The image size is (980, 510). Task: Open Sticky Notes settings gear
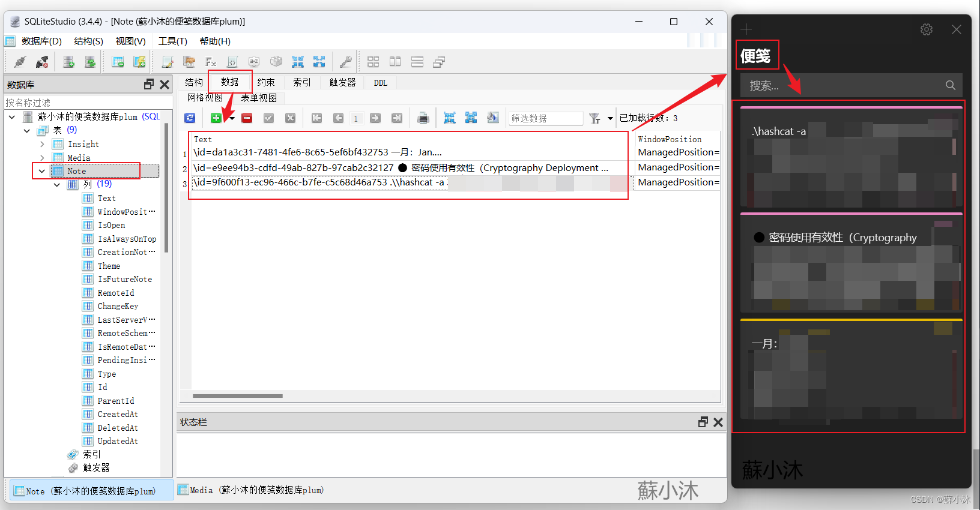(x=927, y=29)
